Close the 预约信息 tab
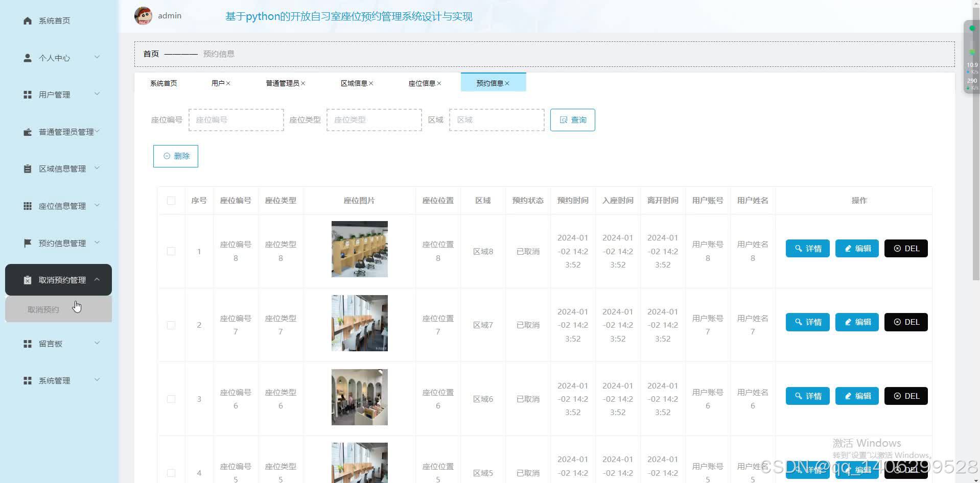This screenshot has height=483, width=980. (507, 83)
